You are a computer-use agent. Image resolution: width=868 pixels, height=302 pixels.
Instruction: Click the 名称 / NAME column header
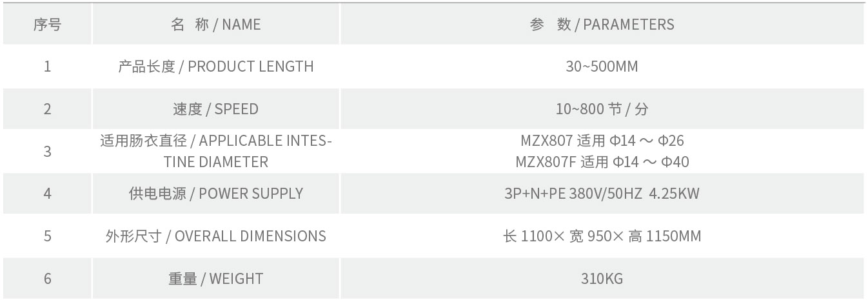tap(216, 25)
